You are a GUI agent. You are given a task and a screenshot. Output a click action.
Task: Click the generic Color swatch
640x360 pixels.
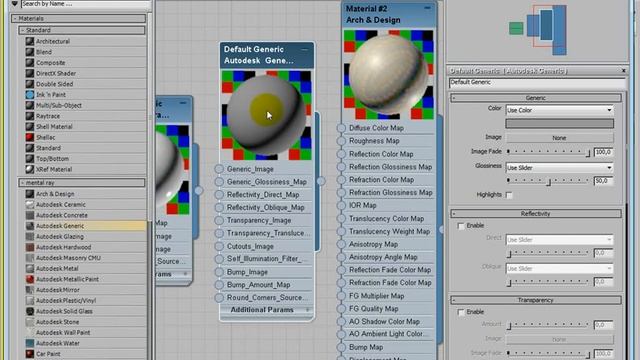pyautogui.click(x=559, y=124)
